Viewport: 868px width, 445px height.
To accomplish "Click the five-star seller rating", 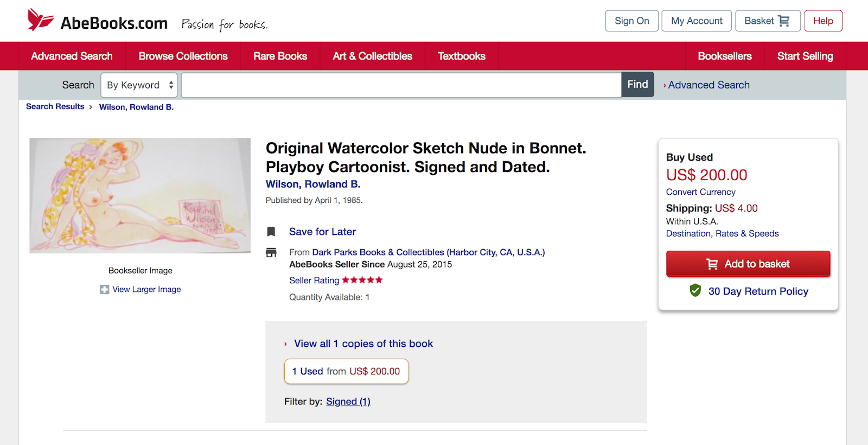I will (362, 280).
